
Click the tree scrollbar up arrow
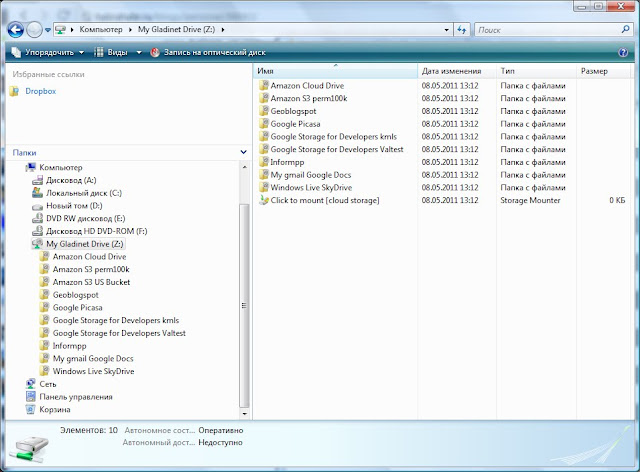pyautogui.click(x=244, y=167)
